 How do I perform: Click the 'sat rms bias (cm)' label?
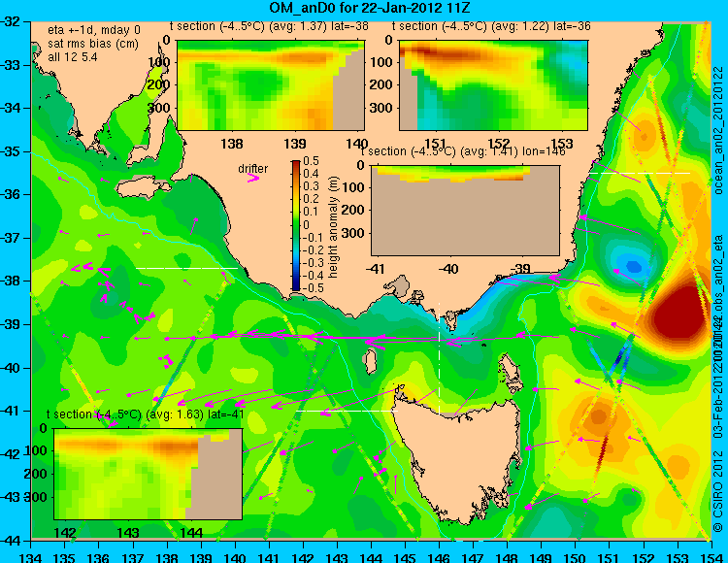93,44
